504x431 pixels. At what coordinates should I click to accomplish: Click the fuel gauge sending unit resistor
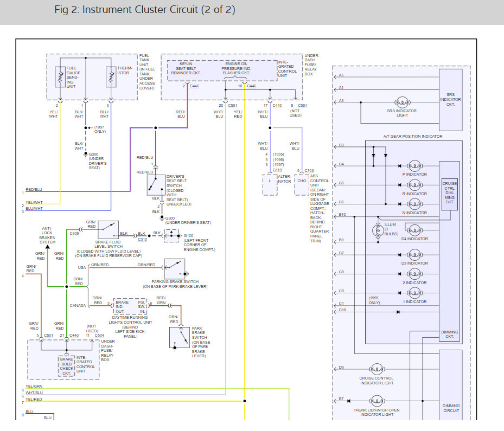60,77
